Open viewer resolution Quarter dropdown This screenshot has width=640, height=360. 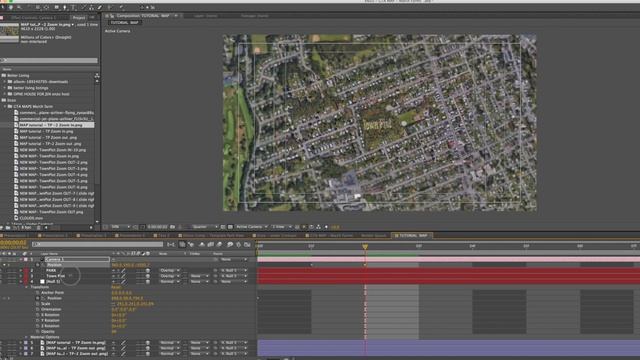click(204, 227)
